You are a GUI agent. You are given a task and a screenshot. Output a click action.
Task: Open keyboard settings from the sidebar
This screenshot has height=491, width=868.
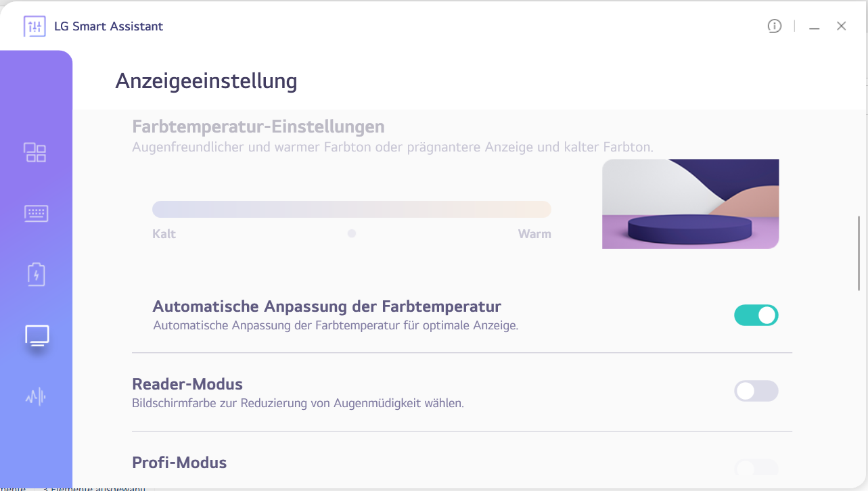(x=36, y=214)
